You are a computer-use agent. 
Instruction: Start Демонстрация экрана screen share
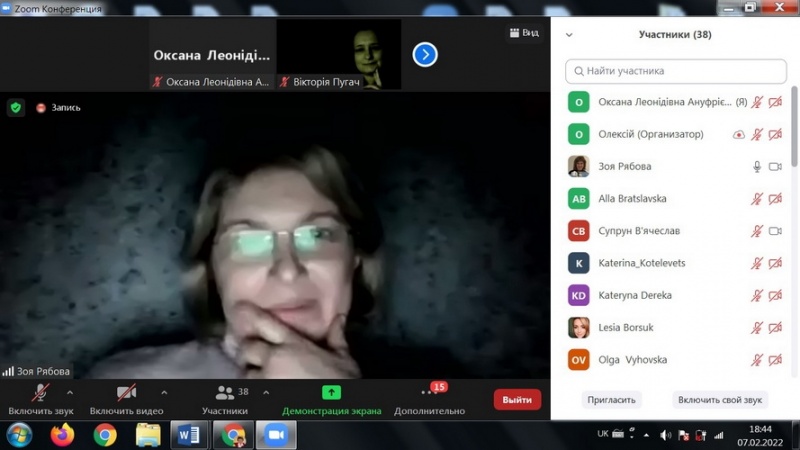coord(331,399)
